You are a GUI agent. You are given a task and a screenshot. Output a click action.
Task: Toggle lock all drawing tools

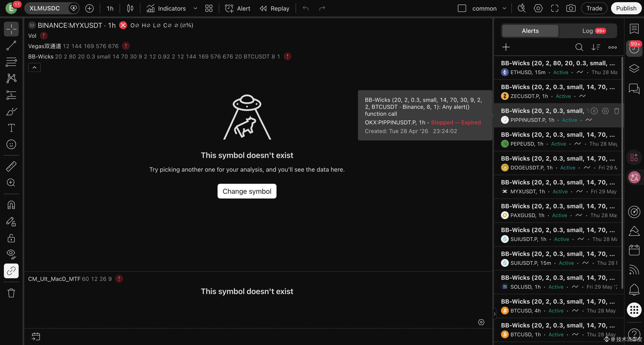(11, 238)
